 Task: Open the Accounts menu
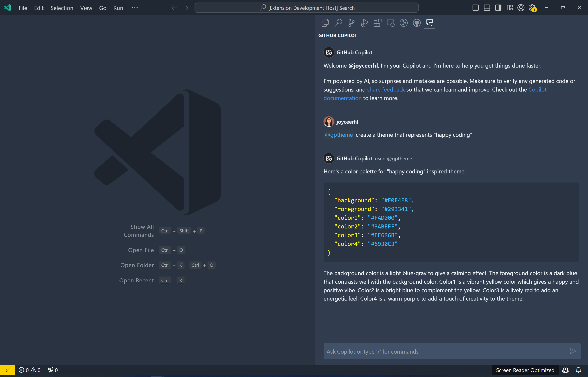click(521, 8)
